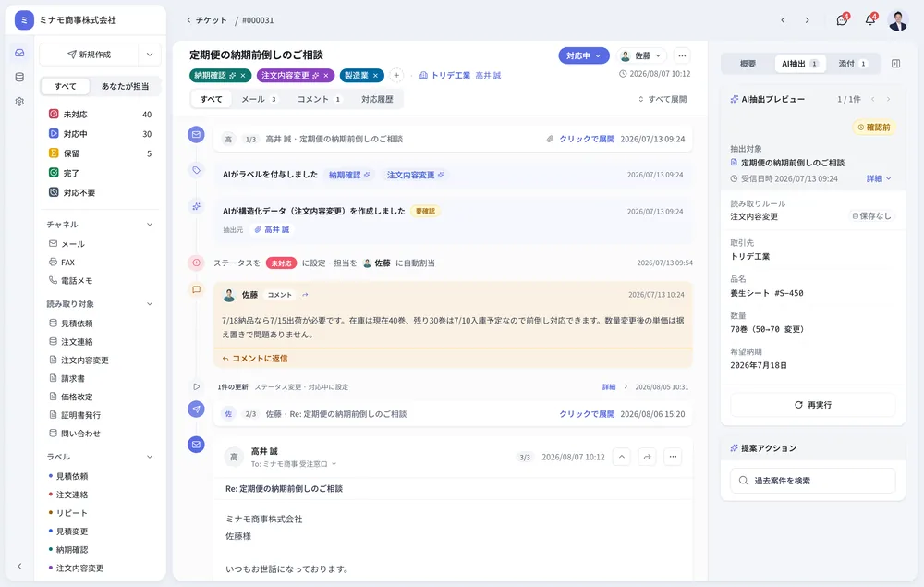The image size is (924, 587).
Task: Open more options on 高井 誠 message
Action: pos(673,457)
